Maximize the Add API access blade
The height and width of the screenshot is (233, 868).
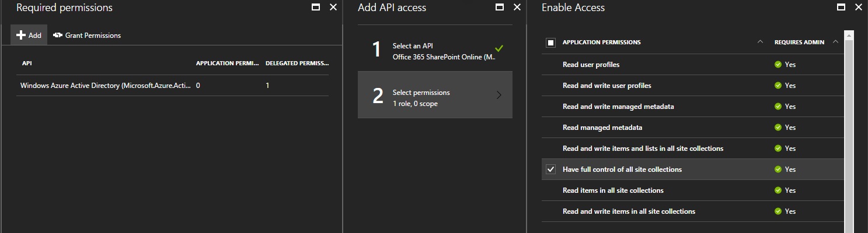pyautogui.click(x=499, y=8)
